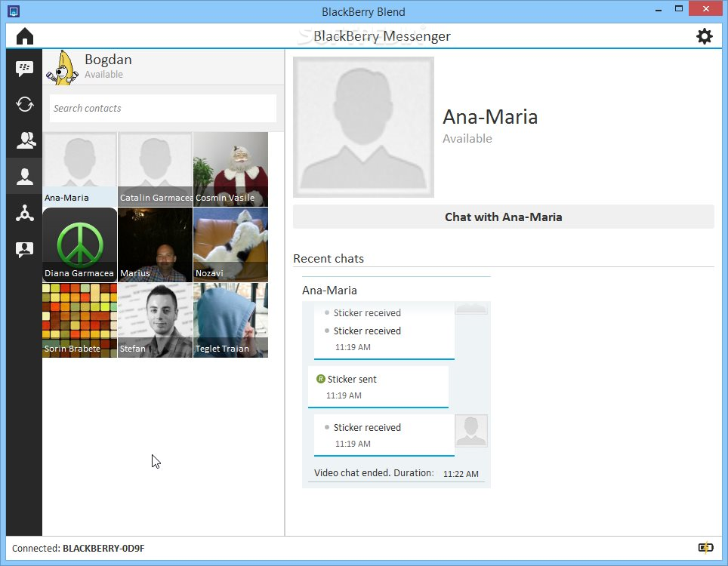Maximize the BlackBerry Blend window
Screen dimensions: 728x566
[679, 9]
